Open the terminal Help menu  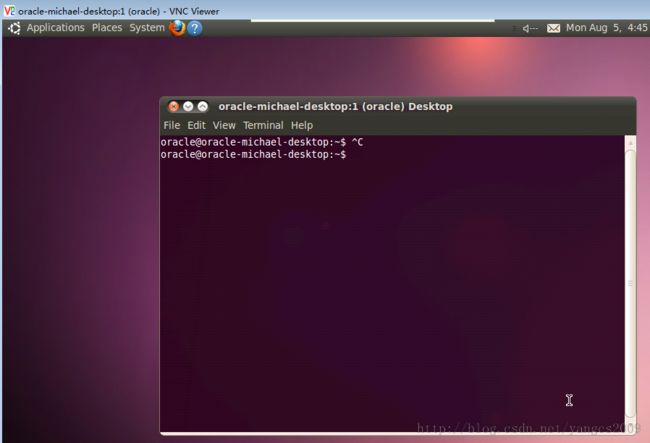[302, 125]
